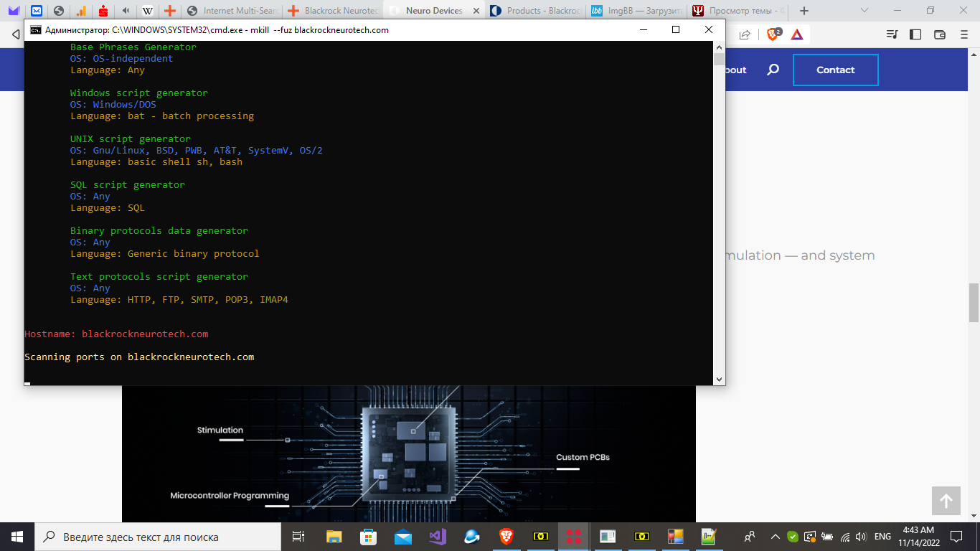Click 'UNIX script generator' line in console
Screen dimensions: 980x551
tap(131, 139)
